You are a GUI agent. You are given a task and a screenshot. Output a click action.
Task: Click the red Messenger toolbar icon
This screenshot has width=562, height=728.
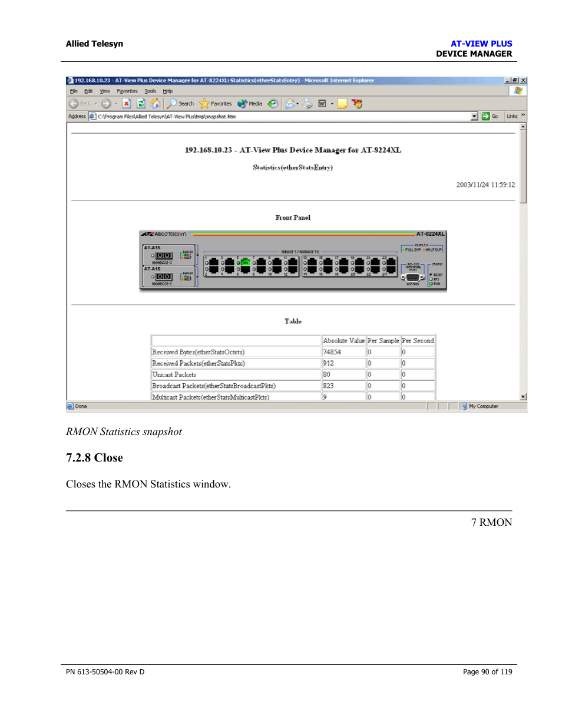click(x=357, y=104)
